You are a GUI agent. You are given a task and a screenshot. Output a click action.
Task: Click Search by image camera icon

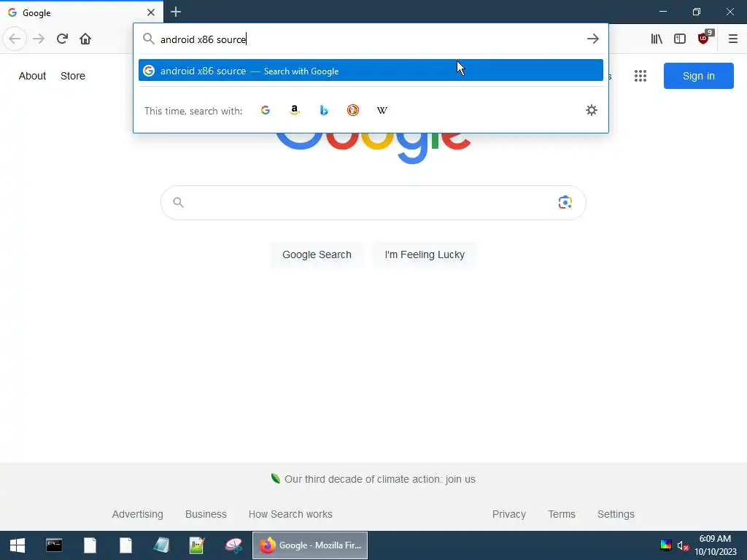(565, 203)
